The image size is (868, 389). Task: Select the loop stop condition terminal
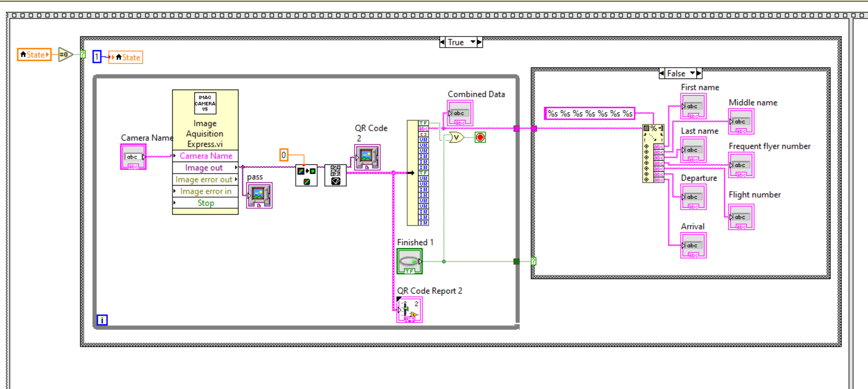480,137
